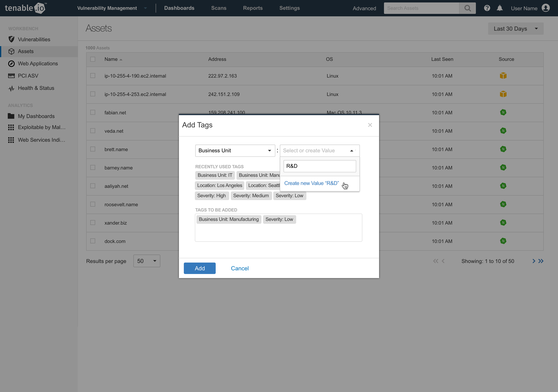Image resolution: width=558 pixels, height=392 pixels.
Task: Expand the Last 30 Days dropdown
Action: [516, 29]
